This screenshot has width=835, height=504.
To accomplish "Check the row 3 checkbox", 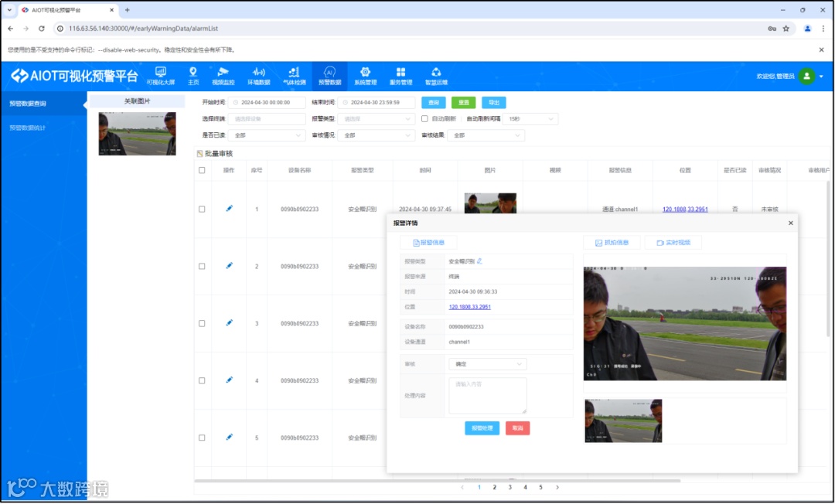I will pos(202,323).
